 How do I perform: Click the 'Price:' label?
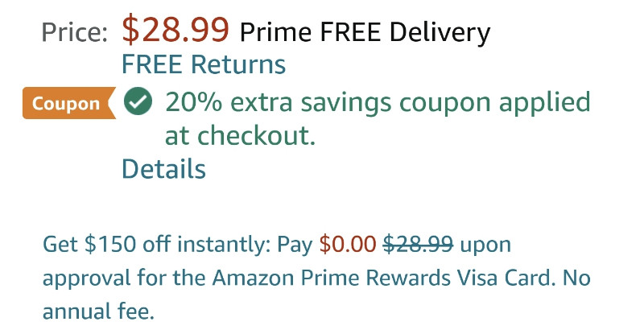(75, 32)
